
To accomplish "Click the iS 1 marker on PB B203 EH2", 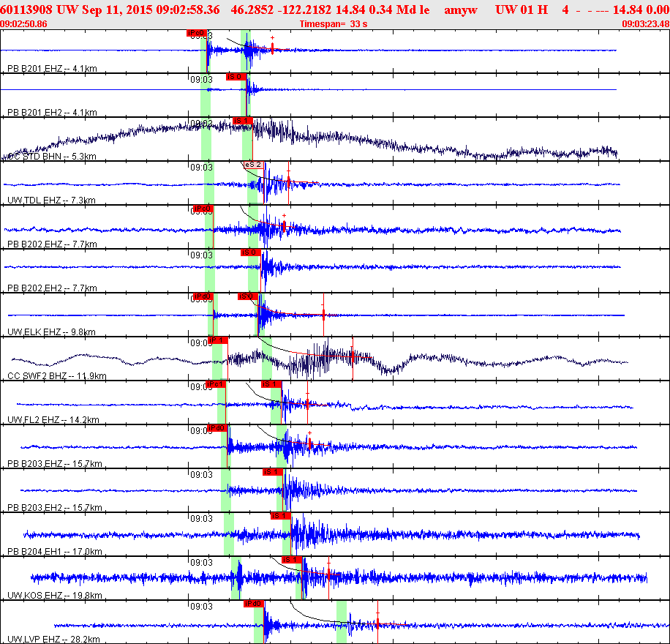I will 273,472.
